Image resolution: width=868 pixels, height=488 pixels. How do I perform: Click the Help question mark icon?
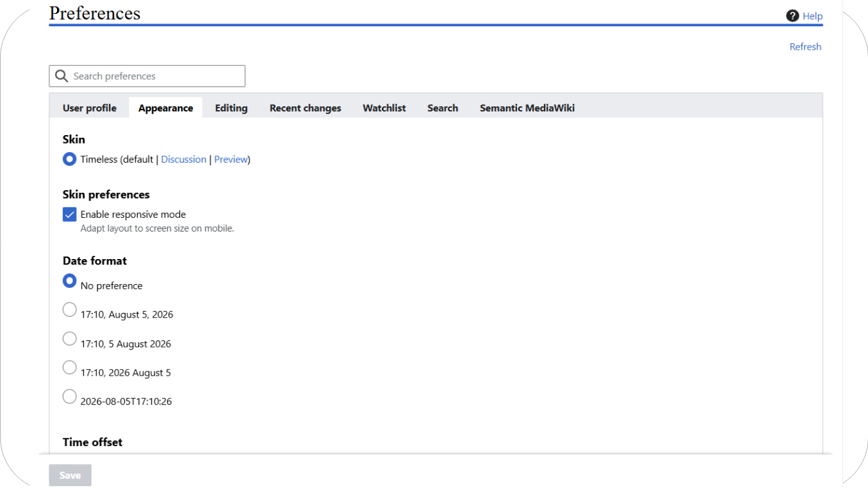coord(793,16)
